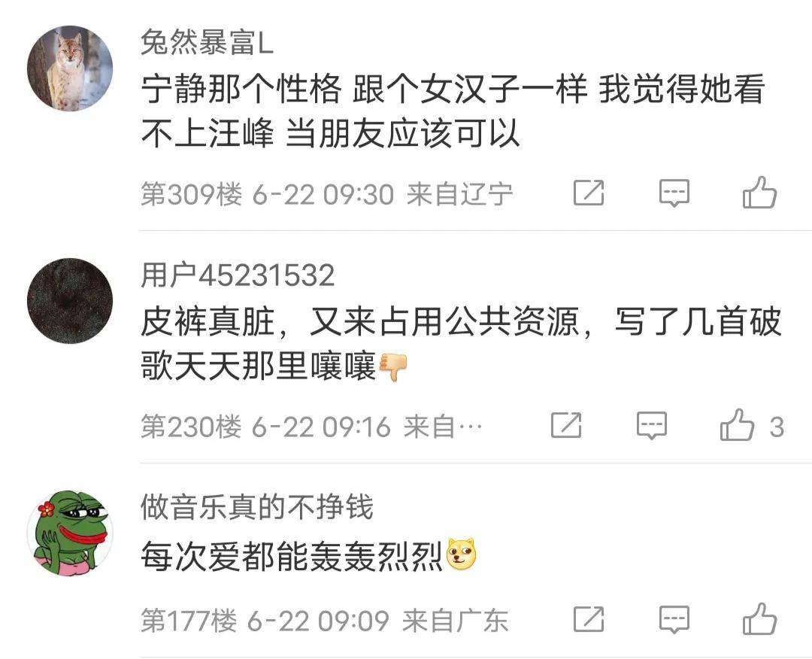812x659 pixels.
Task: Open username link 兔然暴富L
Action: pos(207,42)
